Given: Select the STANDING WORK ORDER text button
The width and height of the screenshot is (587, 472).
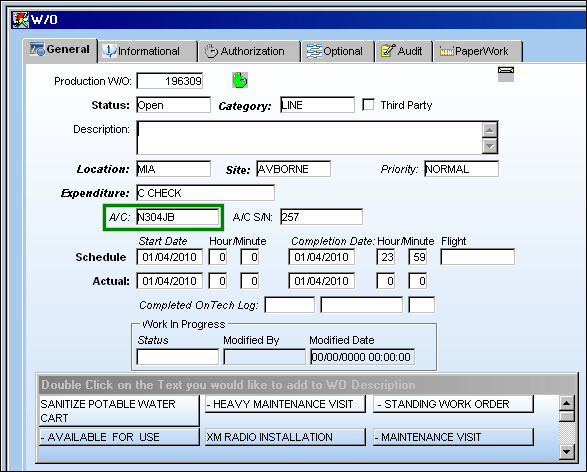Looking at the screenshot, I should coord(453,404).
